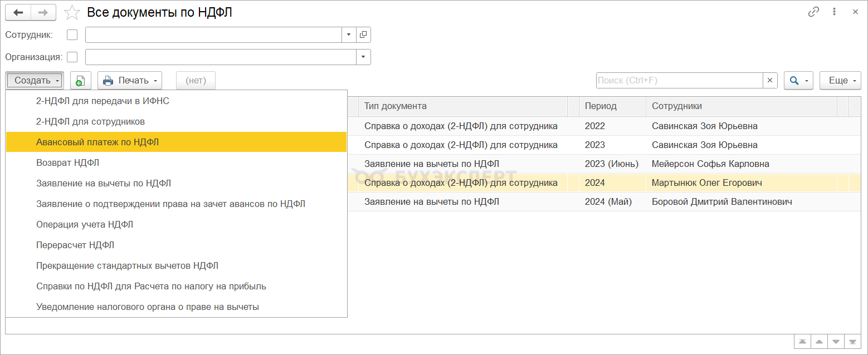
Task: Click the copy document icon button
Action: point(81,81)
